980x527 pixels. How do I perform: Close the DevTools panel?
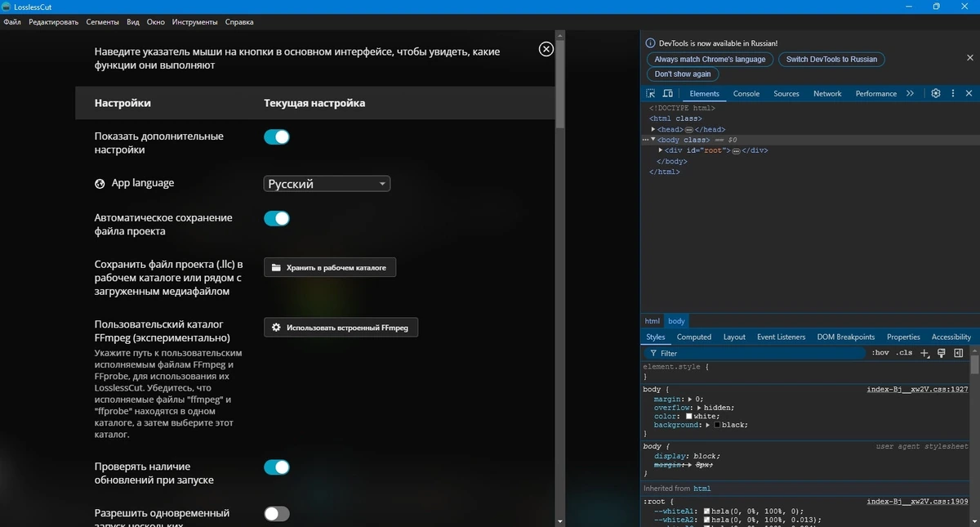point(969,93)
